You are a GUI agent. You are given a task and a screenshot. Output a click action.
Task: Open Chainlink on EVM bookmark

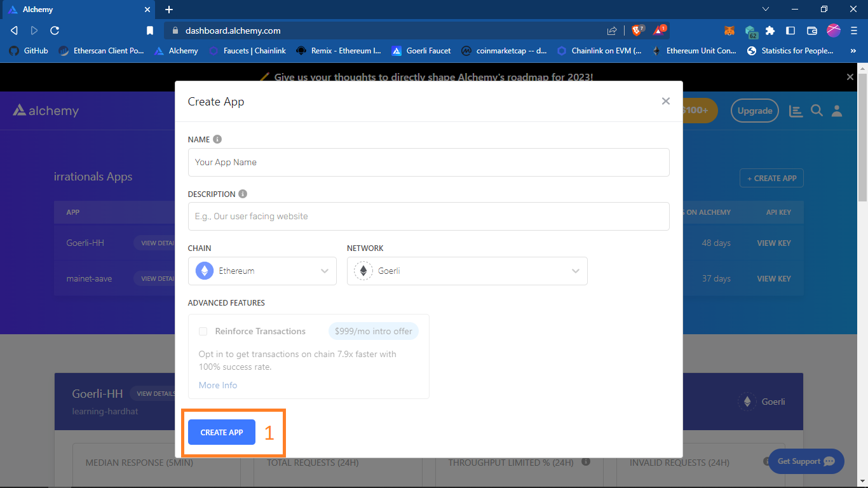click(x=599, y=51)
